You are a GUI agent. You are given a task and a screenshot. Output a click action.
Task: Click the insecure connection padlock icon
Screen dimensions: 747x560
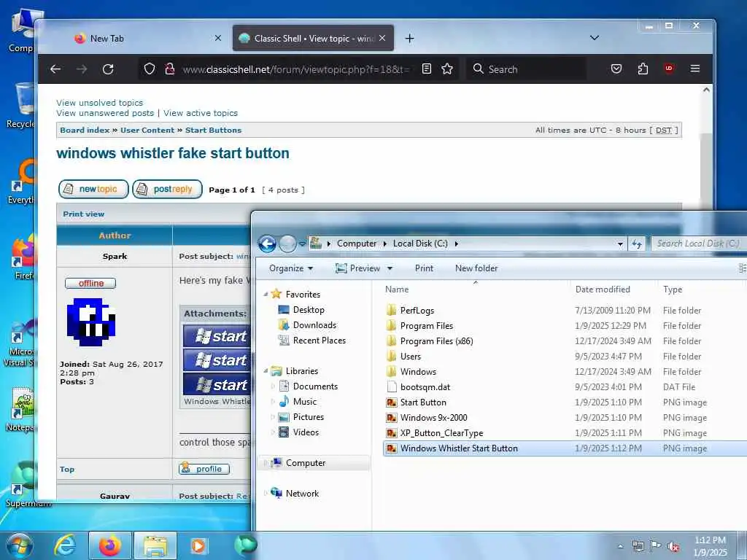tap(169, 69)
